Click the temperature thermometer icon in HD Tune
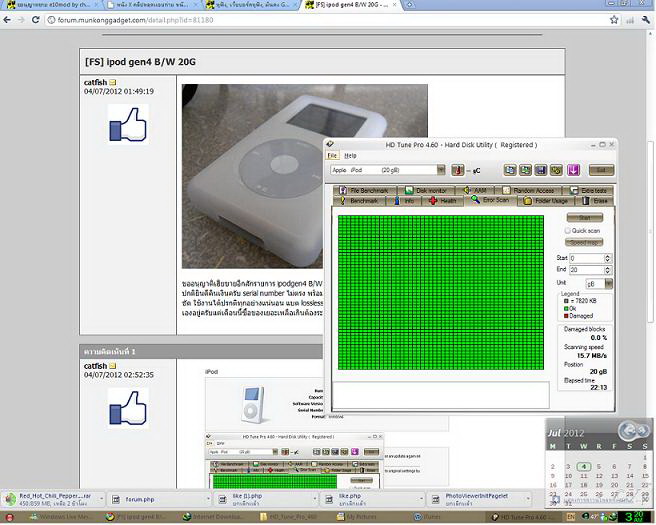 [457, 170]
